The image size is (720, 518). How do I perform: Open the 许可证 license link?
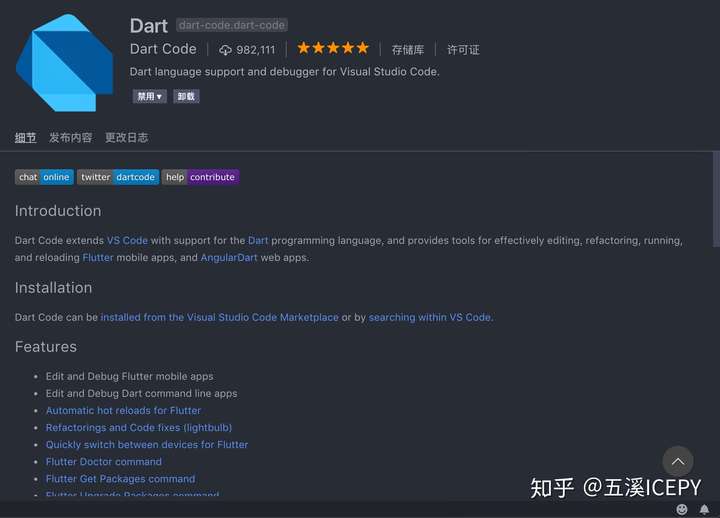(x=463, y=50)
